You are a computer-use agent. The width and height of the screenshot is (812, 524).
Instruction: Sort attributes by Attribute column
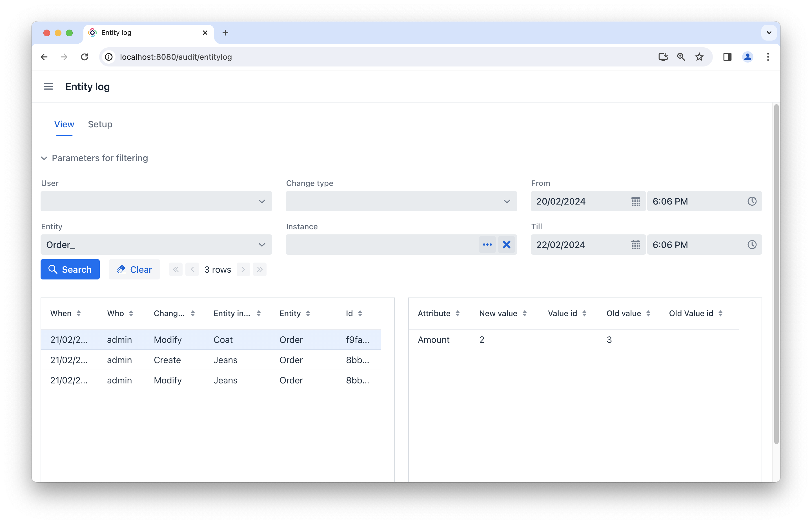[x=457, y=313]
